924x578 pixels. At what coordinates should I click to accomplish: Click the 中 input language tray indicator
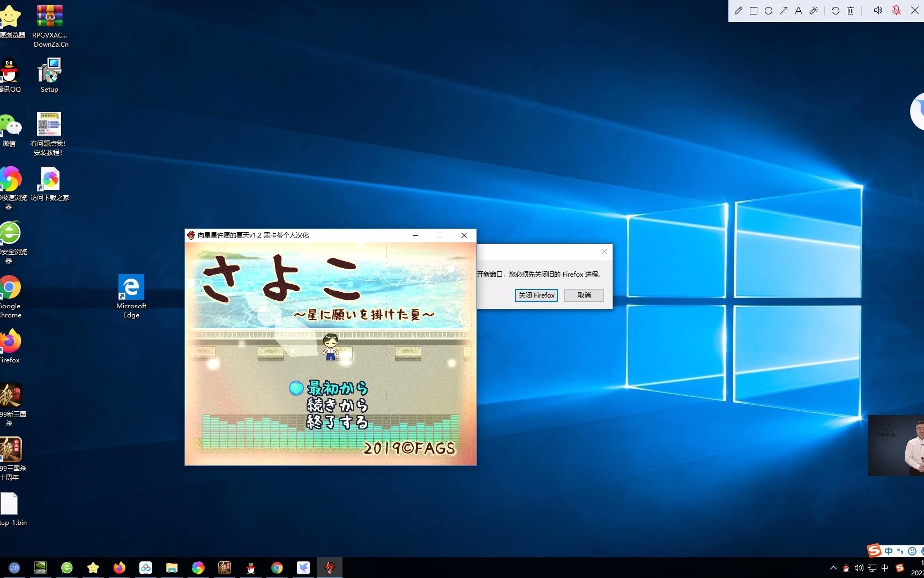click(x=885, y=568)
